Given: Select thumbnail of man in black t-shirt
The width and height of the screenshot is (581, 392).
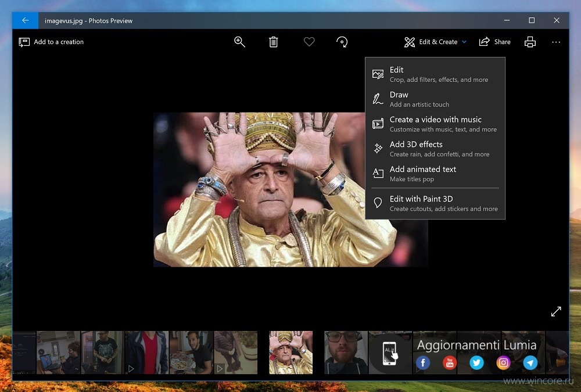Looking at the screenshot, I should coord(103,353).
